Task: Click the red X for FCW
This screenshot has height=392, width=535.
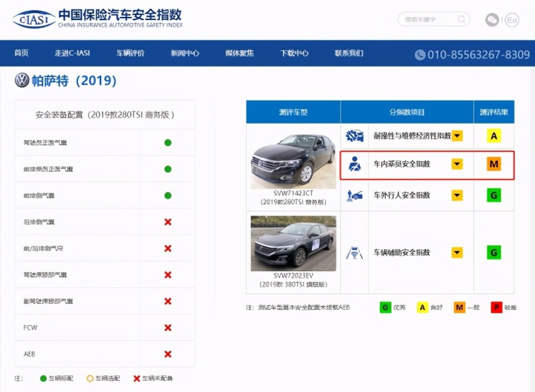Action: (168, 327)
